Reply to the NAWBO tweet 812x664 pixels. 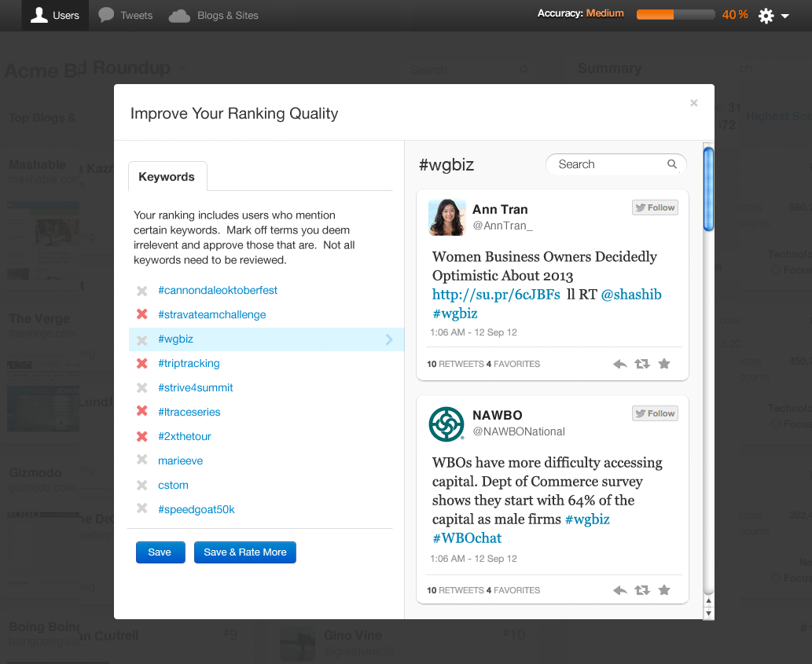620,590
